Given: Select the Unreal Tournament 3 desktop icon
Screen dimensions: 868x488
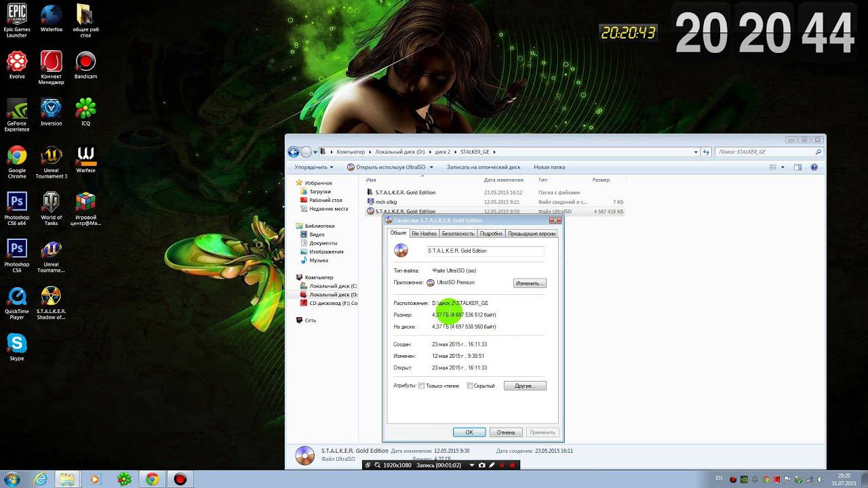Looking at the screenshot, I should (51, 163).
